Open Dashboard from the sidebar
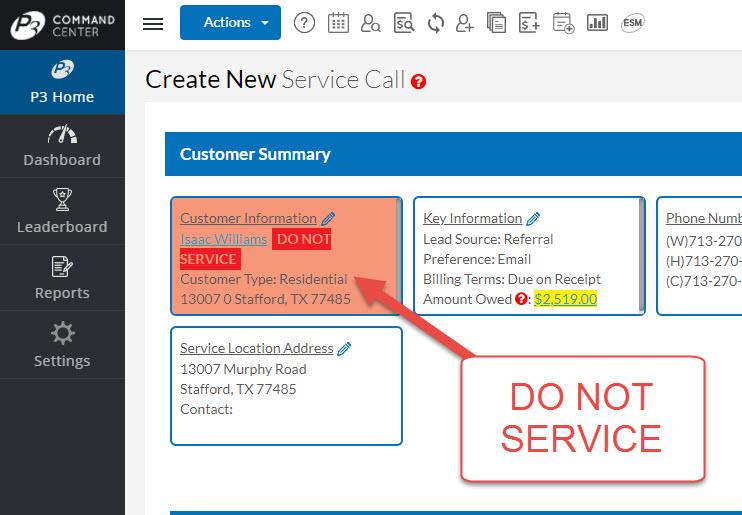 pyautogui.click(x=62, y=146)
